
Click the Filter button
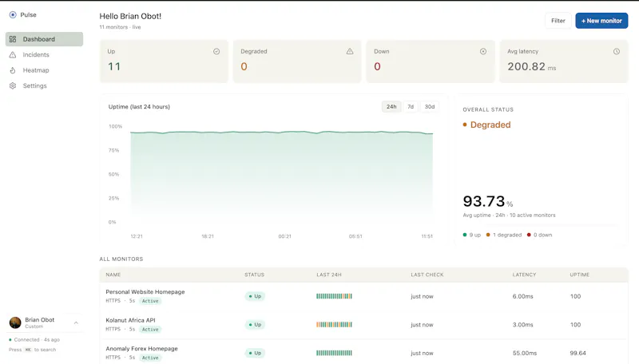tap(558, 21)
